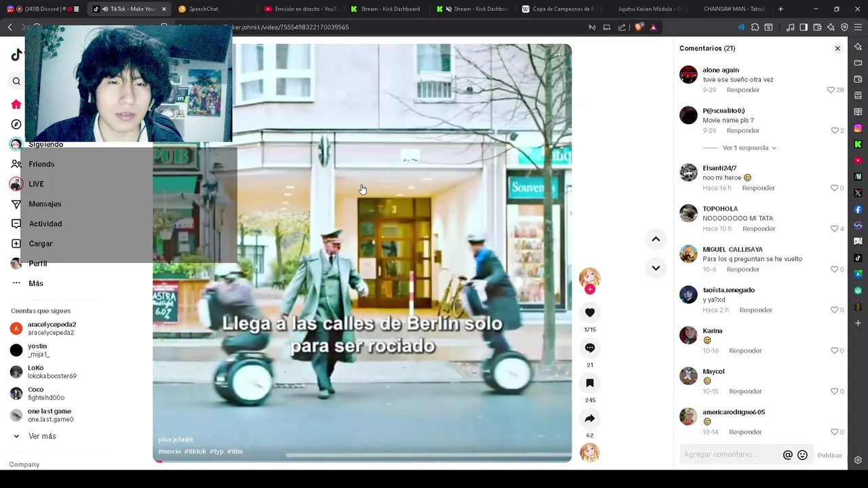Click the Publicar comment button
868x488 pixels.
(829, 455)
